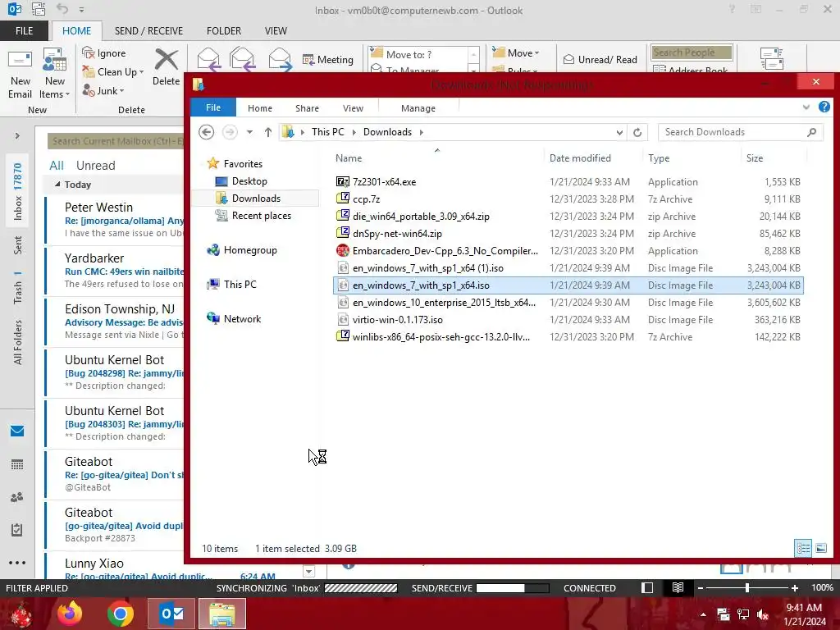Open recent locations dropdown arrow in Explorer
The image size is (840, 630).
click(249, 132)
